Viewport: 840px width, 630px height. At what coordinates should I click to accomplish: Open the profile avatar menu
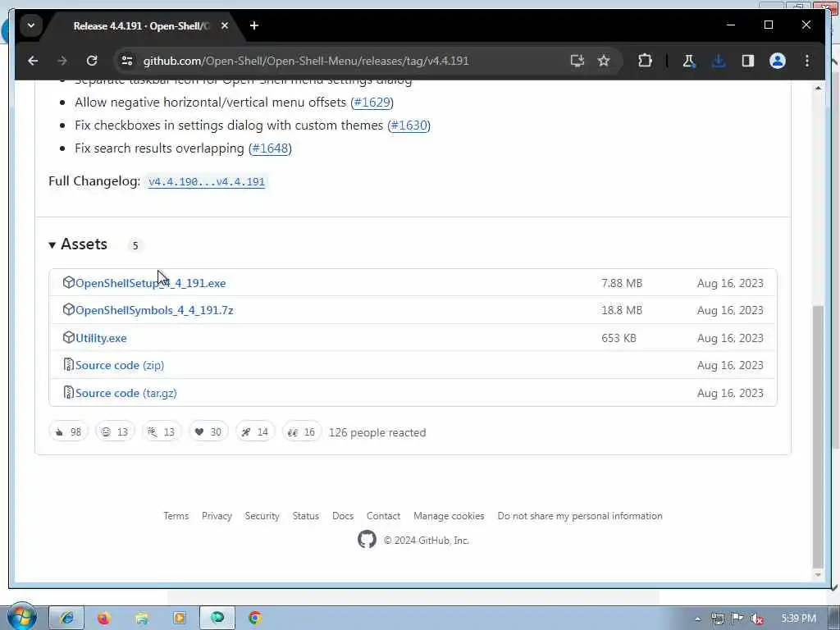(x=778, y=61)
